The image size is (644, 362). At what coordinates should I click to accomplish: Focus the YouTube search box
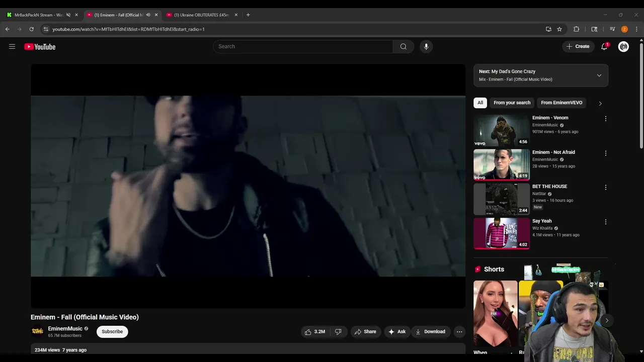point(303,46)
